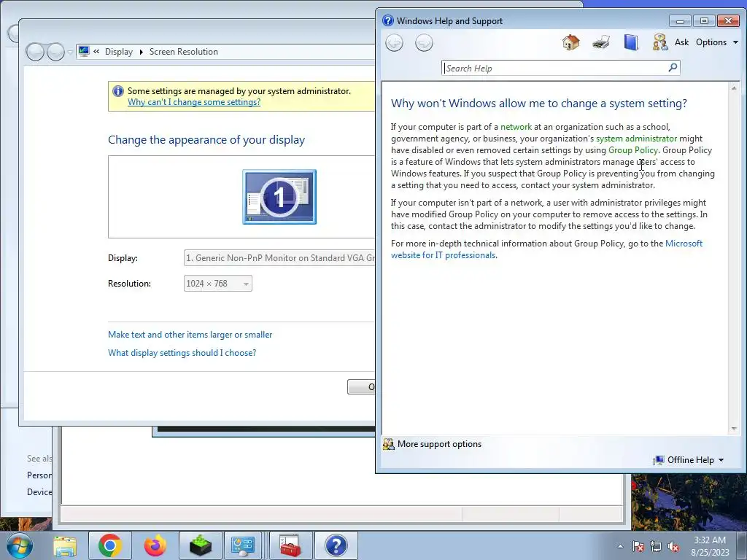This screenshot has width=747, height=560.
Task: Click the info icon in yellow banner
Action: [117, 91]
